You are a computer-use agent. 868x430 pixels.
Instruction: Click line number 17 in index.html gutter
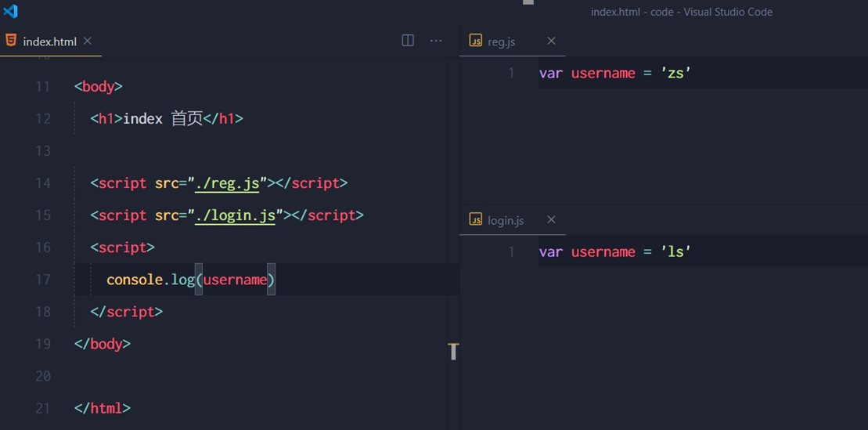[x=43, y=280]
